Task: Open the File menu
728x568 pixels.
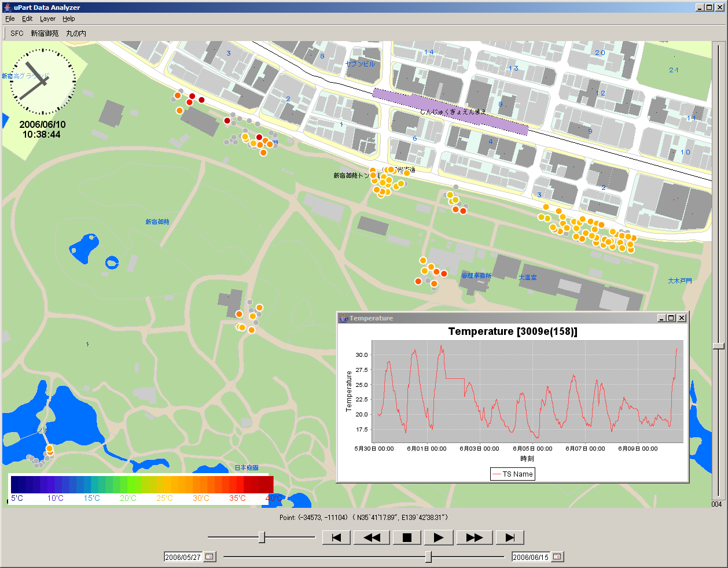Action: pos(10,19)
